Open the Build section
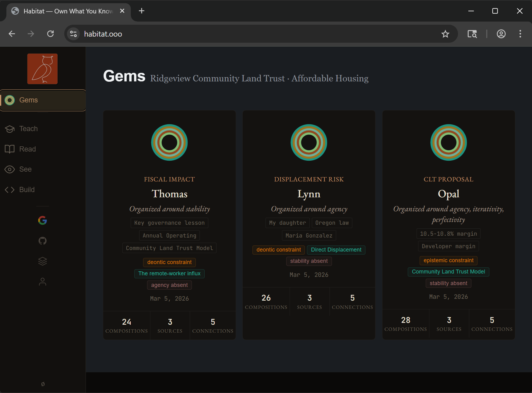The image size is (532, 393). click(x=27, y=190)
